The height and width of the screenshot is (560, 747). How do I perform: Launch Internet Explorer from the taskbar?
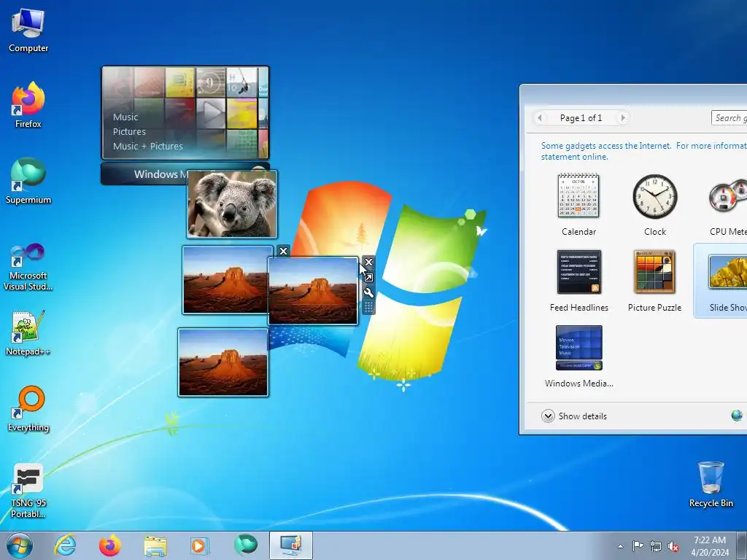pos(65,545)
